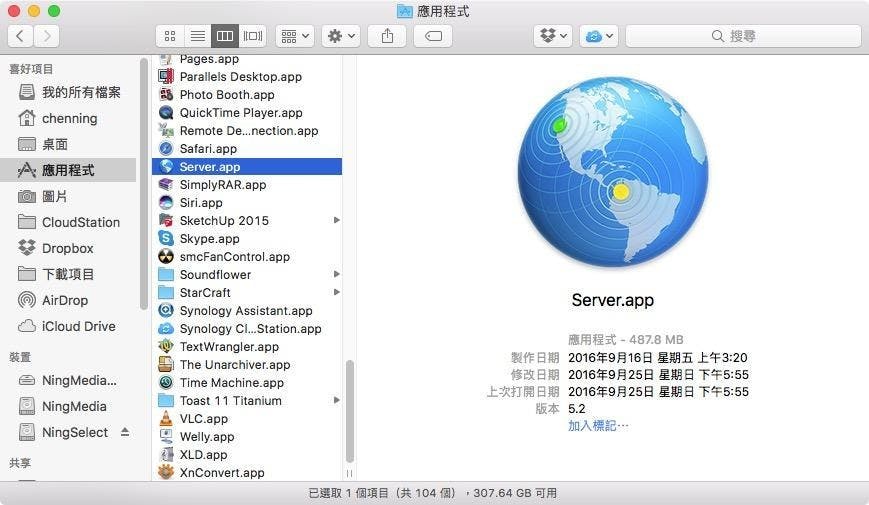Expand the StarCraft folder arrow

click(x=336, y=292)
